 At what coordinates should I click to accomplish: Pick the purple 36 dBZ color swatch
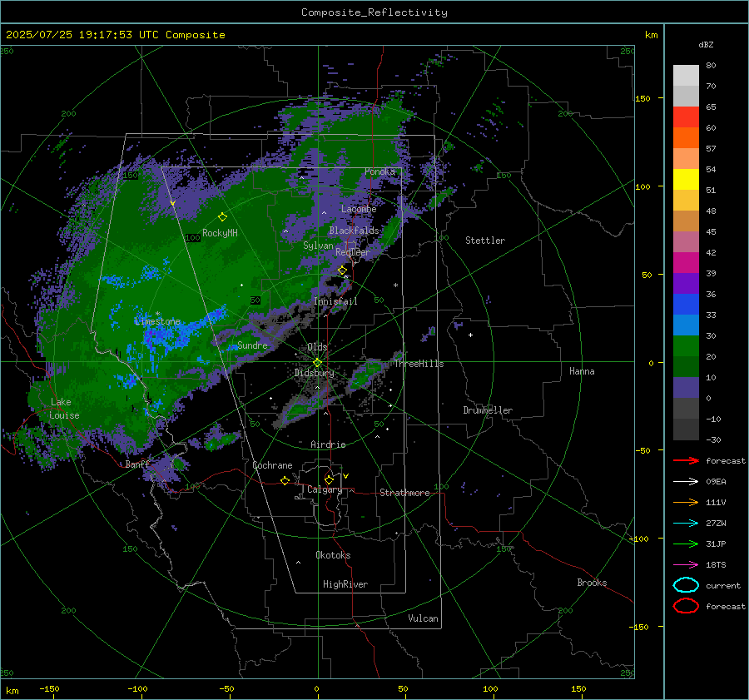click(686, 283)
